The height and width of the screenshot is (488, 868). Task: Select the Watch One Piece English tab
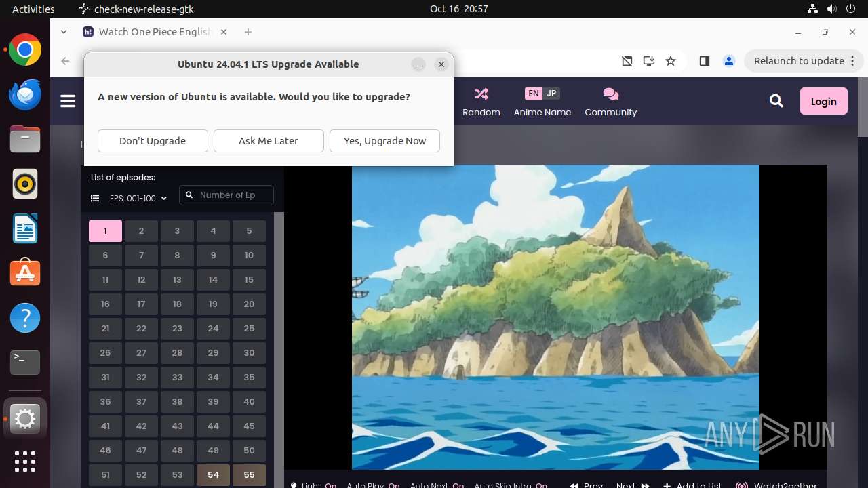pyautogui.click(x=155, y=32)
